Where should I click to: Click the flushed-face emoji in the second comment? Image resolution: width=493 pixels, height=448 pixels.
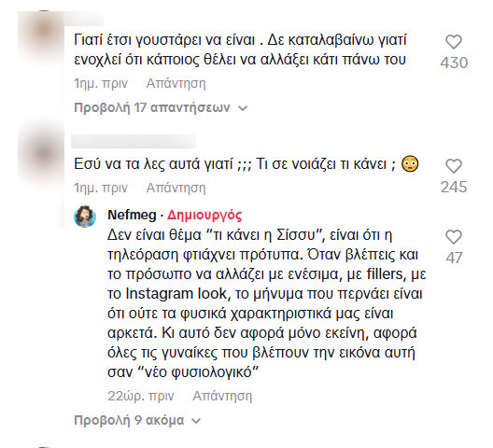tap(410, 163)
